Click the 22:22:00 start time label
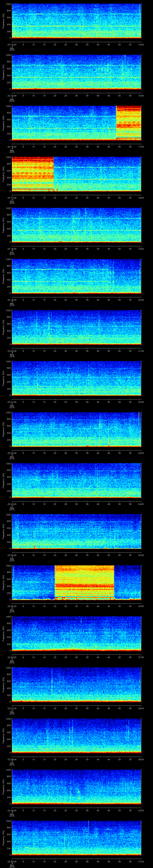Screen dimensions: 153x868 12,453
